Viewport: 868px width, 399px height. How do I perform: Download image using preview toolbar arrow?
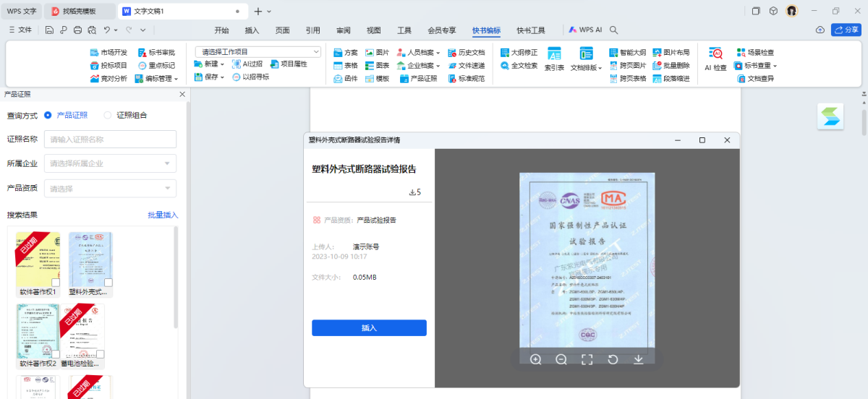click(639, 359)
